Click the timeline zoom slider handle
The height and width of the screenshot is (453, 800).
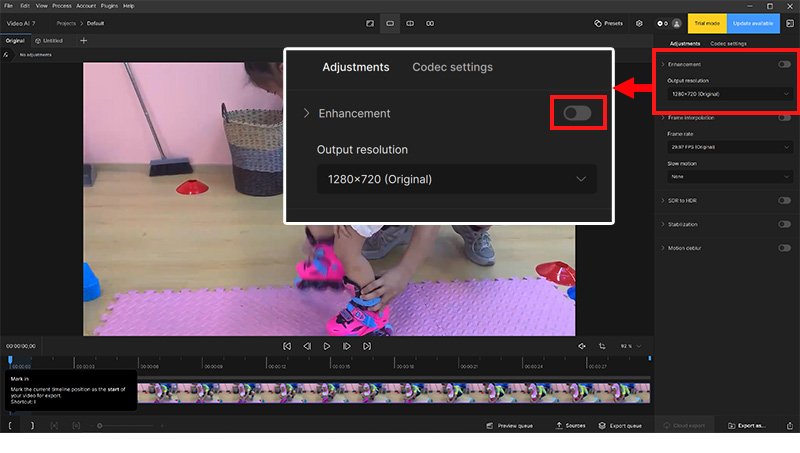[99, 425]
